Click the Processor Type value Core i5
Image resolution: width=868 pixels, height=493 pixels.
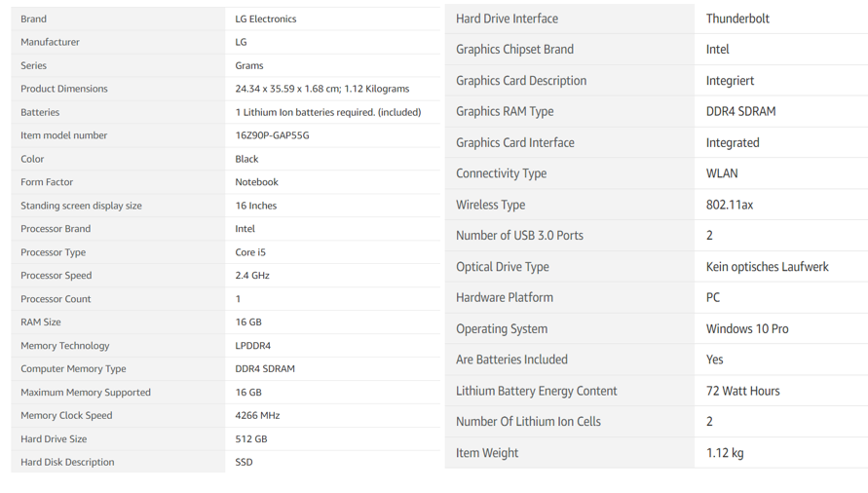250,252
